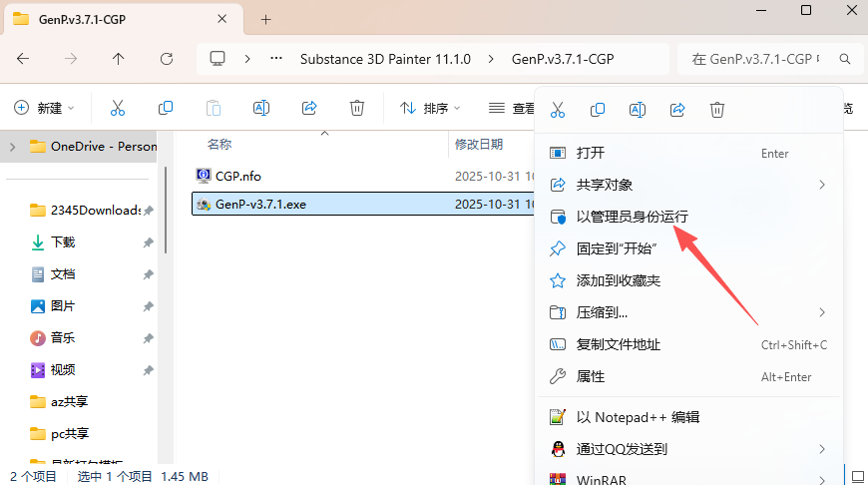
Task: Go forward with the right arrow
Action: [70, 59]
